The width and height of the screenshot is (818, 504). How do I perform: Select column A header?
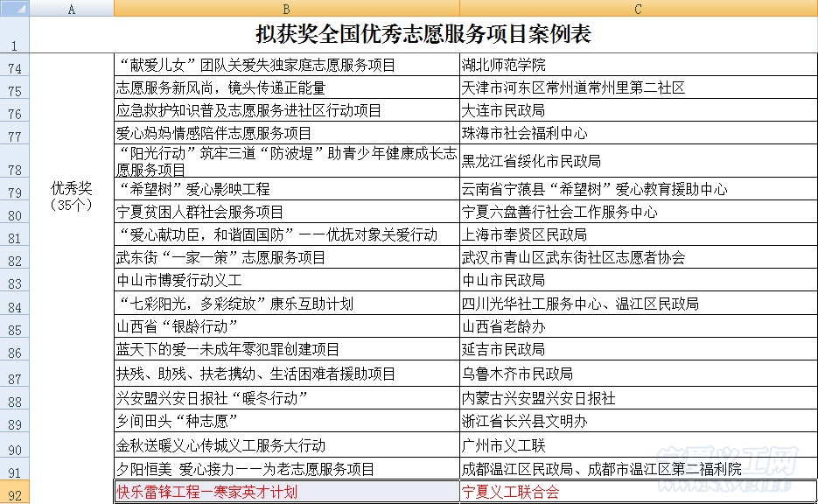coord(72,8)
